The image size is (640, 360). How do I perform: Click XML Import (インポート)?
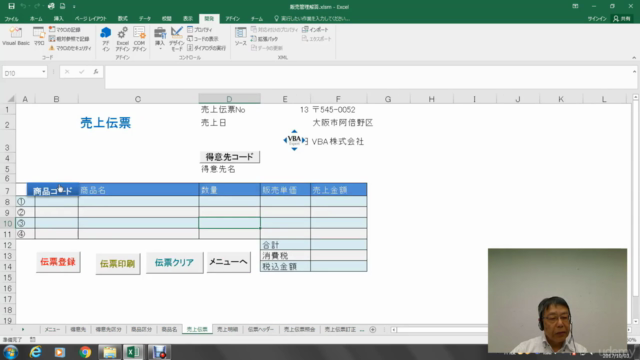tap(315, 29)
